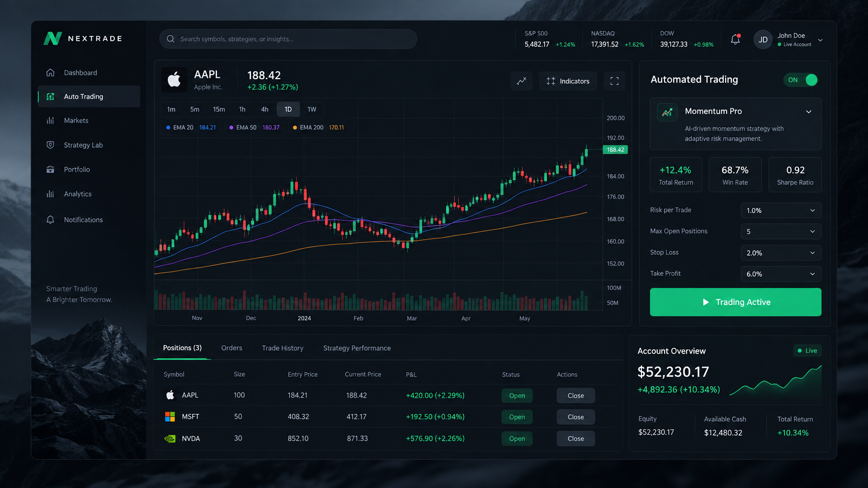Screen dimensions: 868x488
Task: Click the JD user avatar
Action: (x=763, y=40)
